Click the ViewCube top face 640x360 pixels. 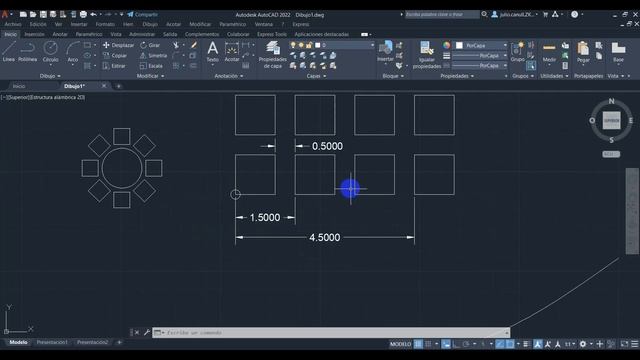click(x=611, y=121)
